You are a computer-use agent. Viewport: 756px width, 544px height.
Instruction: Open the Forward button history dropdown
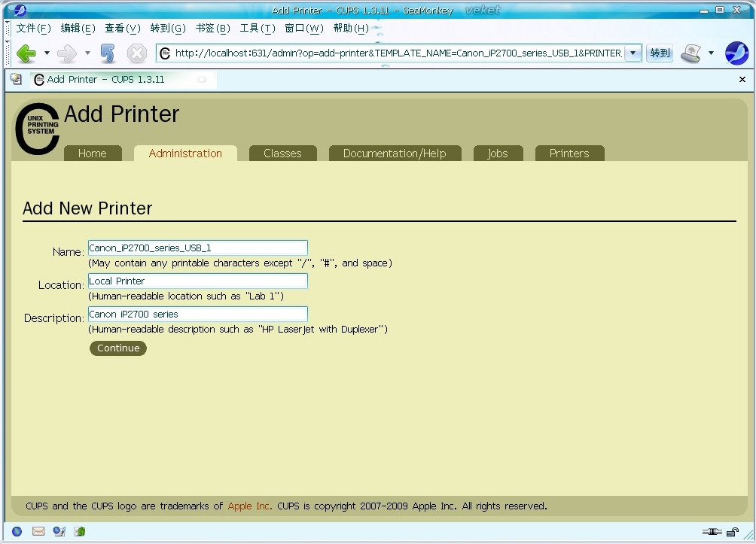click(87, 53)
